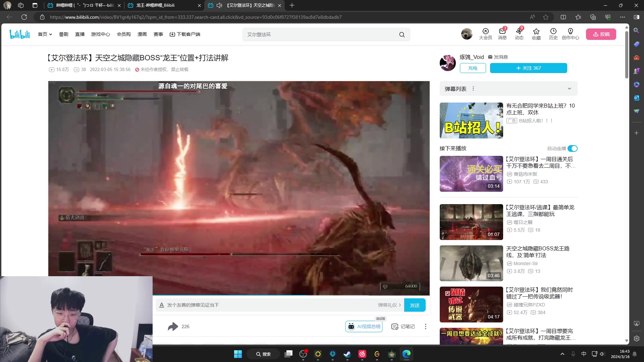The width and height of the screenshot is (644, 362).
Task: Click the page vertical scrollbar
Action: tap(627, 54)
